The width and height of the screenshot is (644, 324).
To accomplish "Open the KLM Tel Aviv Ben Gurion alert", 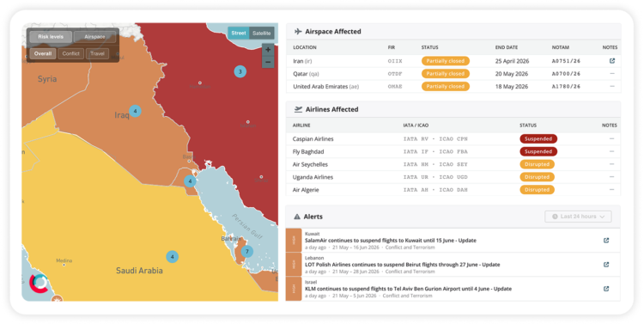I will [x=408, y=289].
